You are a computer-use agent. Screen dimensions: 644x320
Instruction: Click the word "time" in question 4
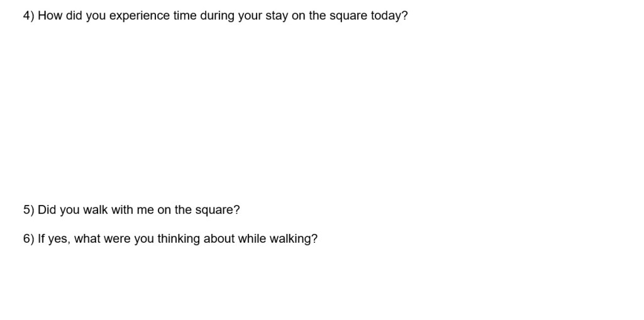(x=185, y=16)
